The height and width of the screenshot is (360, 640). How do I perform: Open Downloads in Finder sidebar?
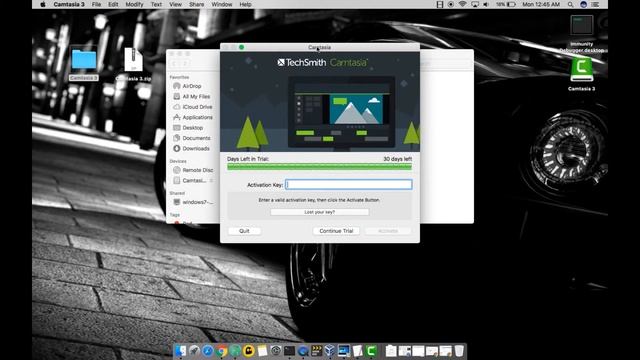191,149
